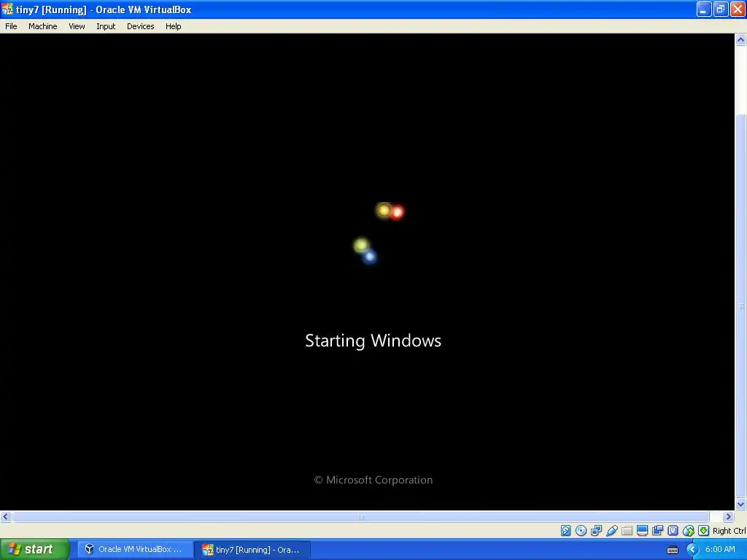Screen dimensions: 747x560
Task: Minimize the tiny7 VirtualBox window
Action: pyautogui.click(x=704, y=9)
